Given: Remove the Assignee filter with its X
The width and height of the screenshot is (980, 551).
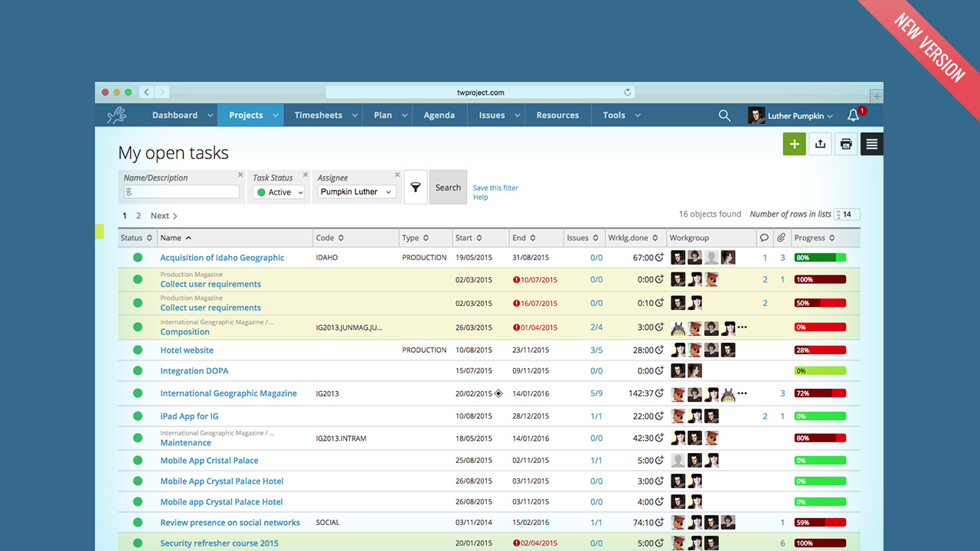Looking at the screenshot, I should pyautogui.click(x=397, y=174).
